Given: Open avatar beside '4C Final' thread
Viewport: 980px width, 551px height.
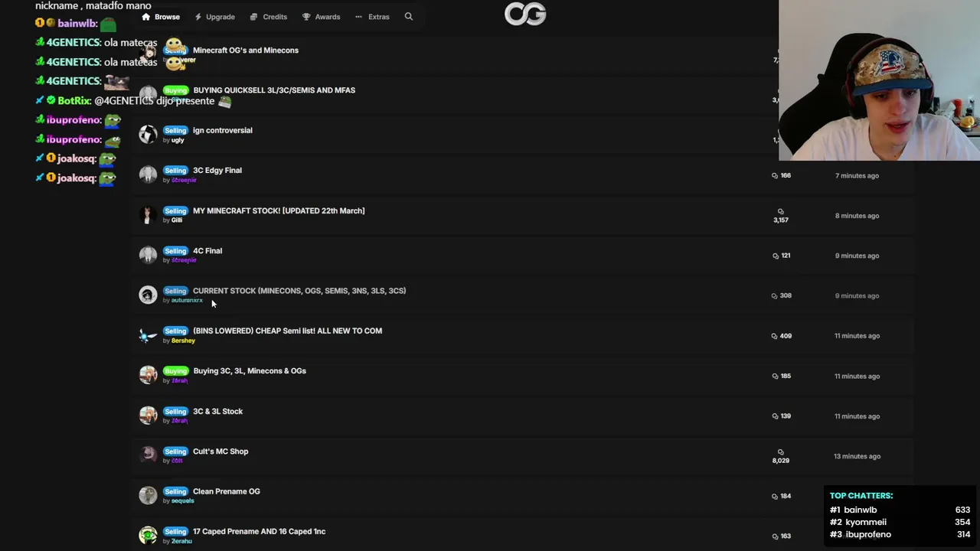Looking at the screenshot, I should click(x=148, y=255).
